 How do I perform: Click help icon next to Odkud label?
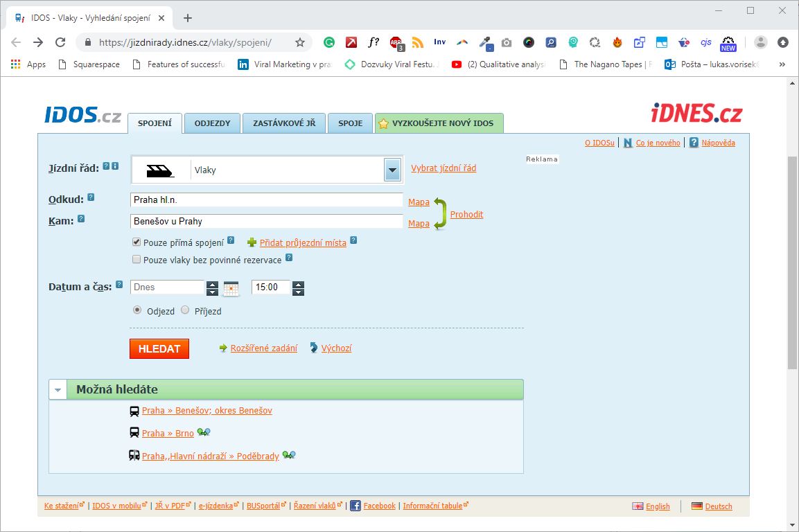pyautogui.click(x=91, y=198)
